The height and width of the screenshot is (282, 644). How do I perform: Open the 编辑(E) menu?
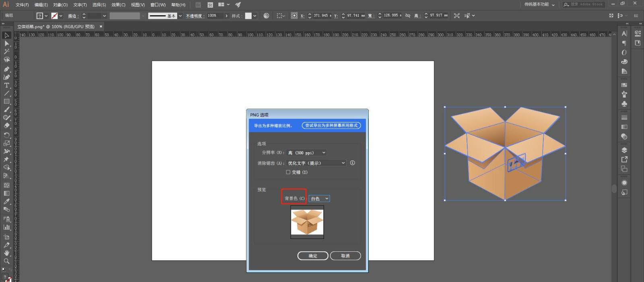41,5
